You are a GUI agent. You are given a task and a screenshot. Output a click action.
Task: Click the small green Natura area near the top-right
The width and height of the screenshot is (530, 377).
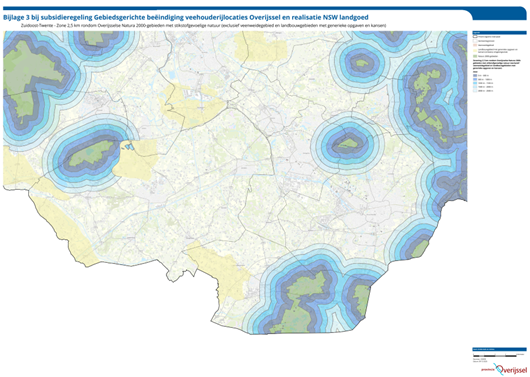coord(362,63)
